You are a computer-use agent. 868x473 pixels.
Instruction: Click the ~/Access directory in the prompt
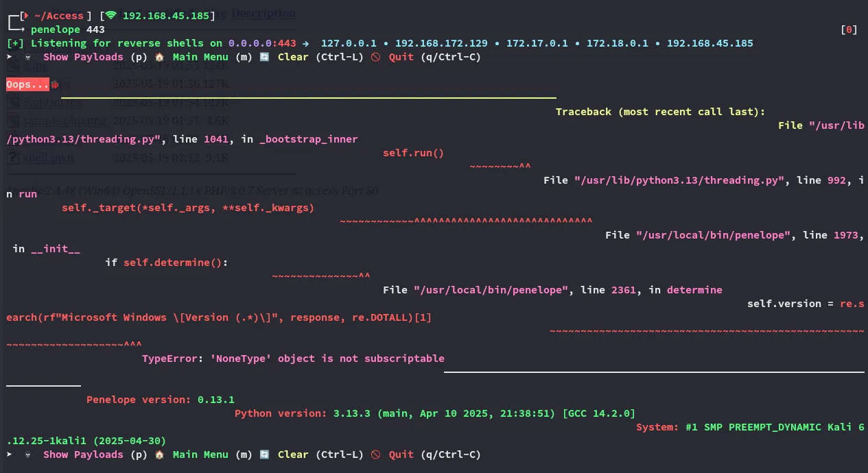pos(58,16)
